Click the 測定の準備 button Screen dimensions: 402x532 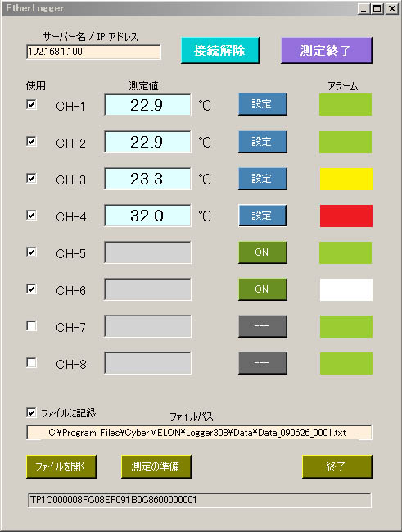[156, 466]
